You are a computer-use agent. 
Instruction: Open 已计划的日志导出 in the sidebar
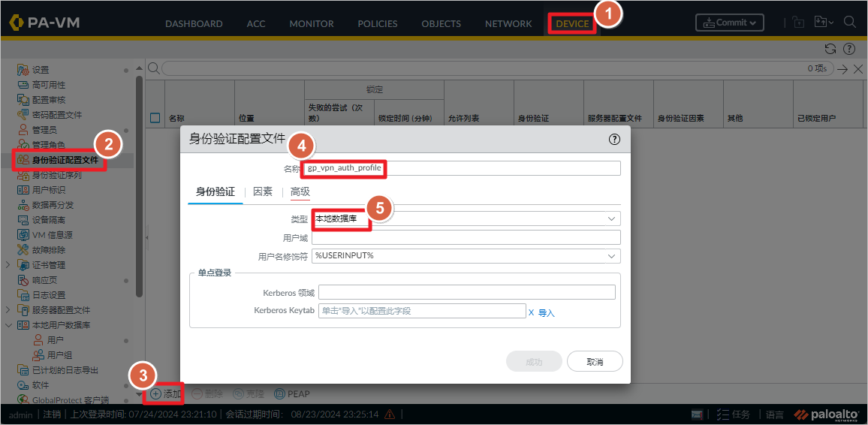65,369
